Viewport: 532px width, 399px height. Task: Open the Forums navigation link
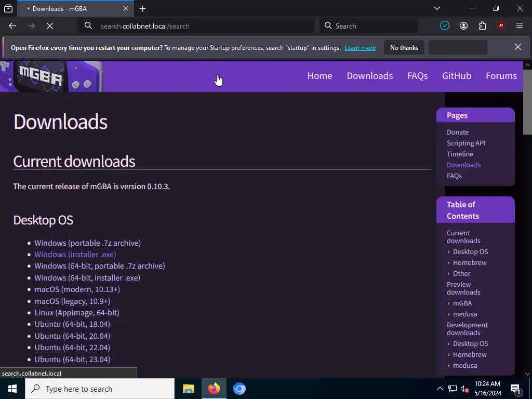(501, 76)
